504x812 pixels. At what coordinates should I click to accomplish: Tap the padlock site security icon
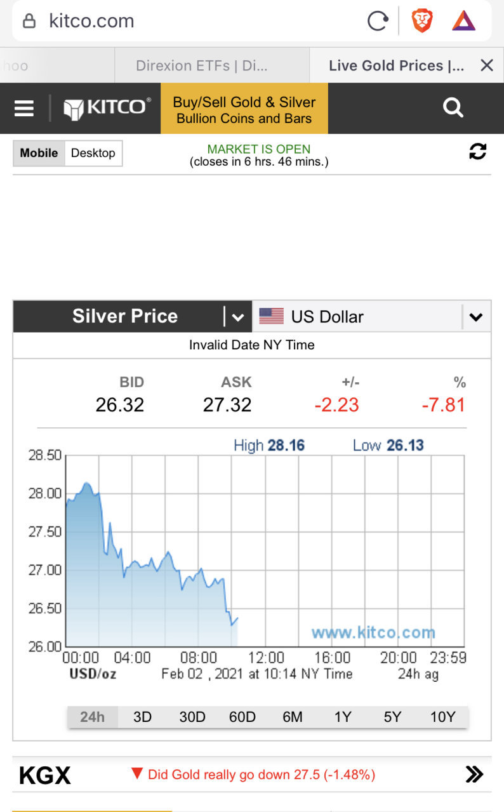pos(29,21)
